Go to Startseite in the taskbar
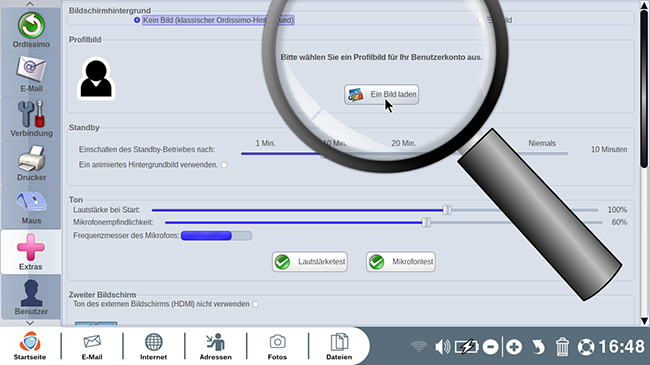 (30, 346)
